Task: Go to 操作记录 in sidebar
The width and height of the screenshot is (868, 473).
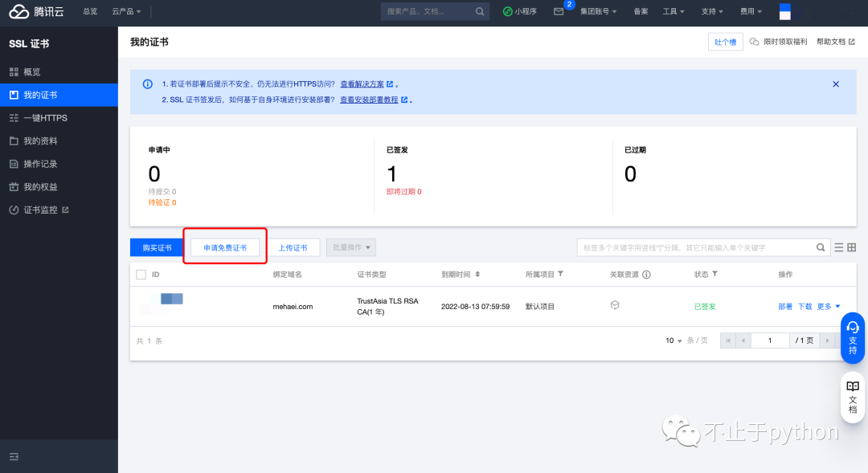Action: 40,164
